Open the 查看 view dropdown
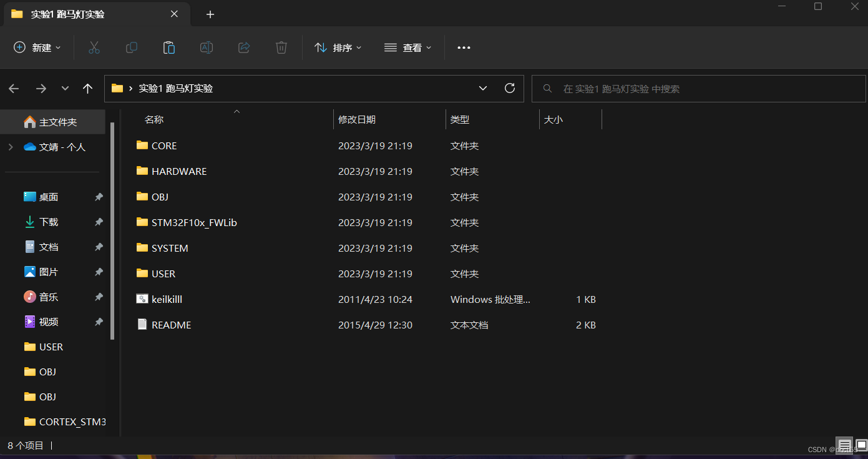This screenshot has width=868, height=459. tap(407, 47)
